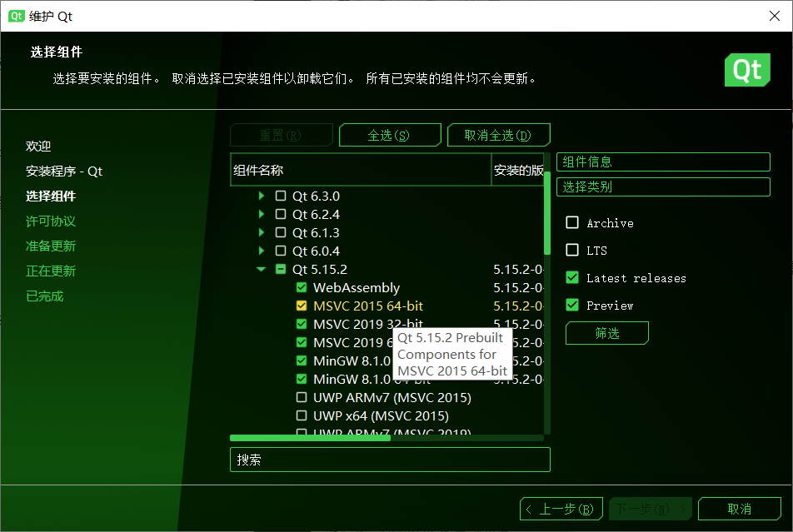Select the UWP ARMv7 (MSVC 2015) label
The image size is (793, 532).
[392, 397]
